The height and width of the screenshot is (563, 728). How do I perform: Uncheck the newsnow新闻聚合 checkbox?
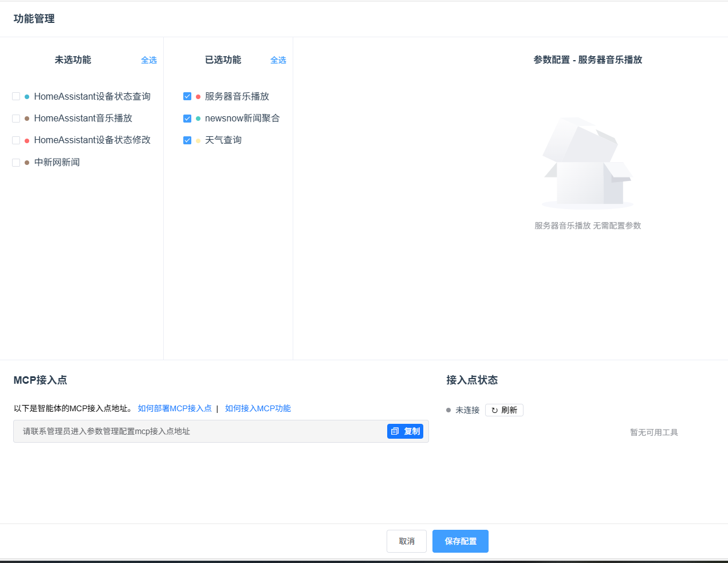point(187,119)
